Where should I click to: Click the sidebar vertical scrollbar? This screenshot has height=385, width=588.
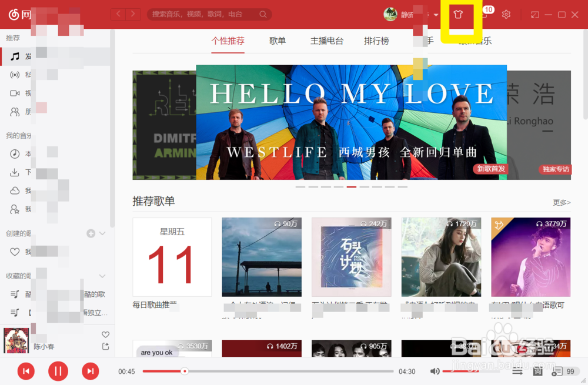click(x=112, y=129)
